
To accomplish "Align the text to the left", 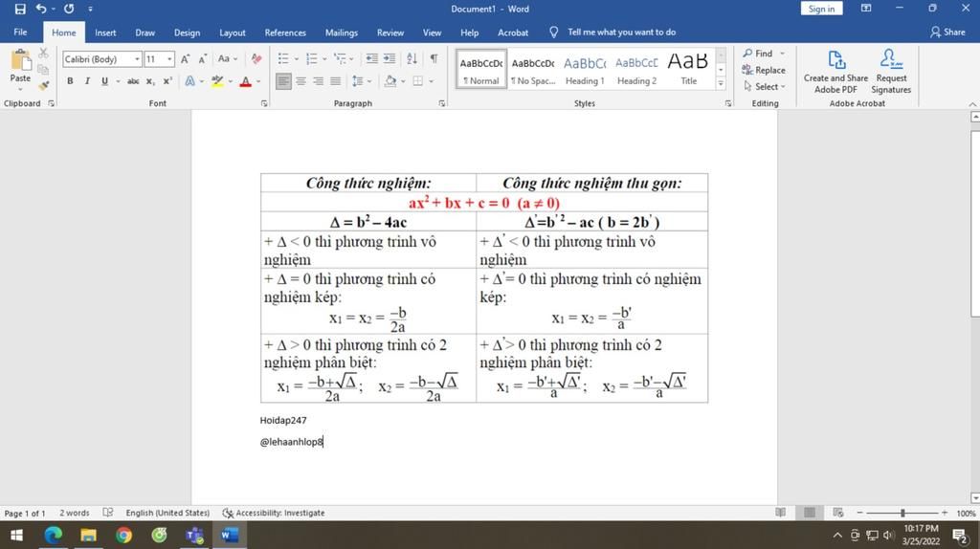I will pyautogui.click(x=283, y=81).
